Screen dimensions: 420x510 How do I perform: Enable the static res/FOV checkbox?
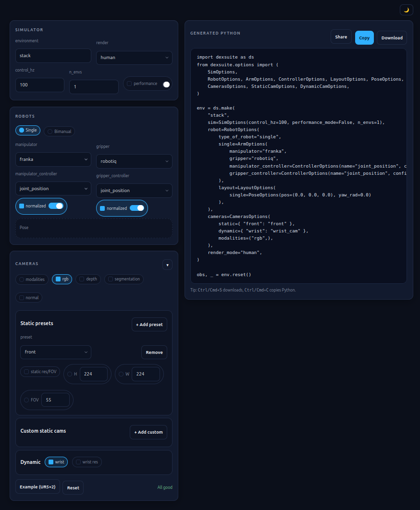(40, 372)
